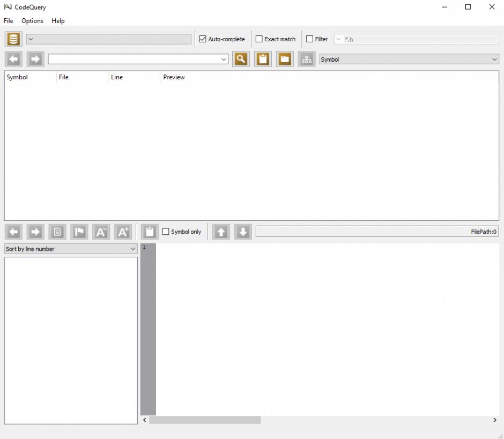Jump to previous line with up arrow icon

(221, 232)
